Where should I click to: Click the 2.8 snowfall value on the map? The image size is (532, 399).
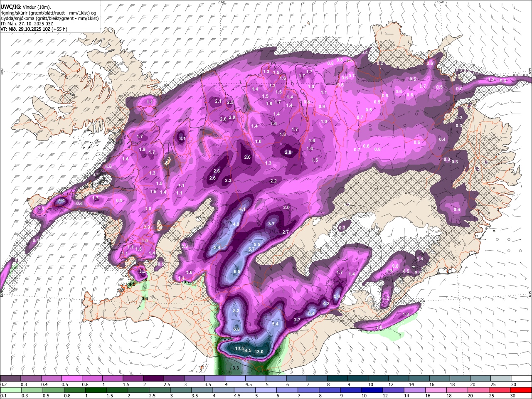(288, 152)
